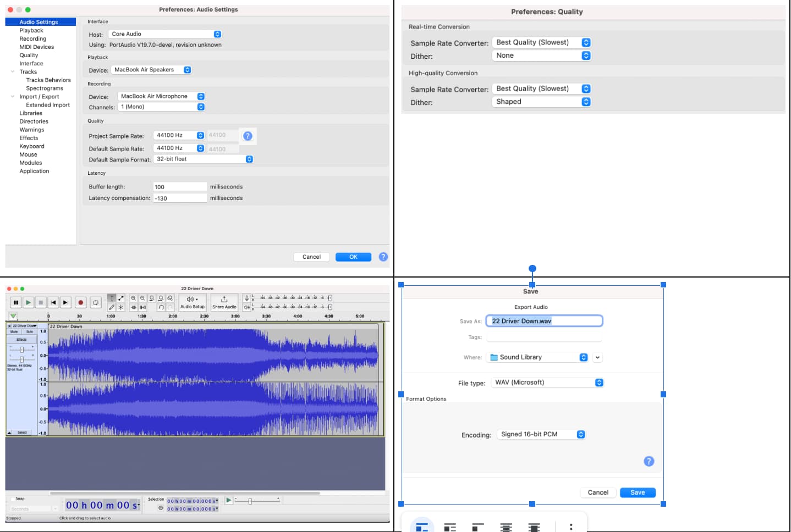
Task: Click Save in the Export Audio dialog
Action: (637, 492)
